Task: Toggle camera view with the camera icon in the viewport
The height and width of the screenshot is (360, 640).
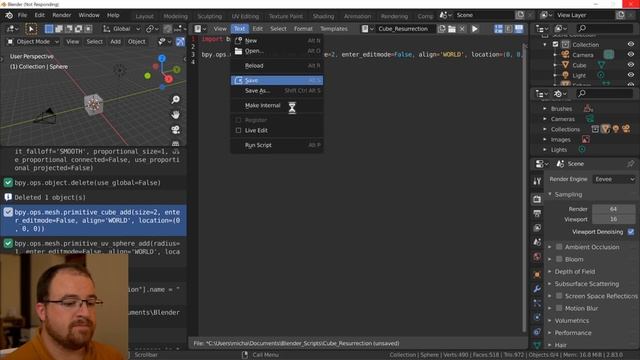Action: (176, 130)
